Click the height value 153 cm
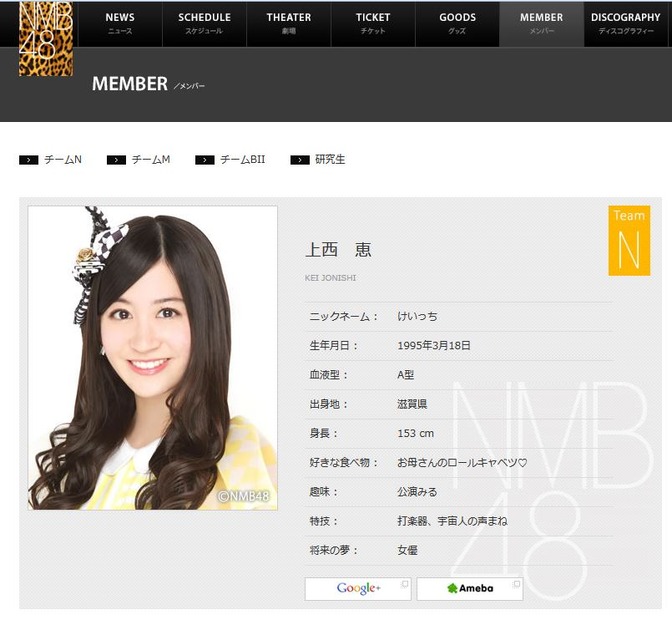 coord(416,433)
